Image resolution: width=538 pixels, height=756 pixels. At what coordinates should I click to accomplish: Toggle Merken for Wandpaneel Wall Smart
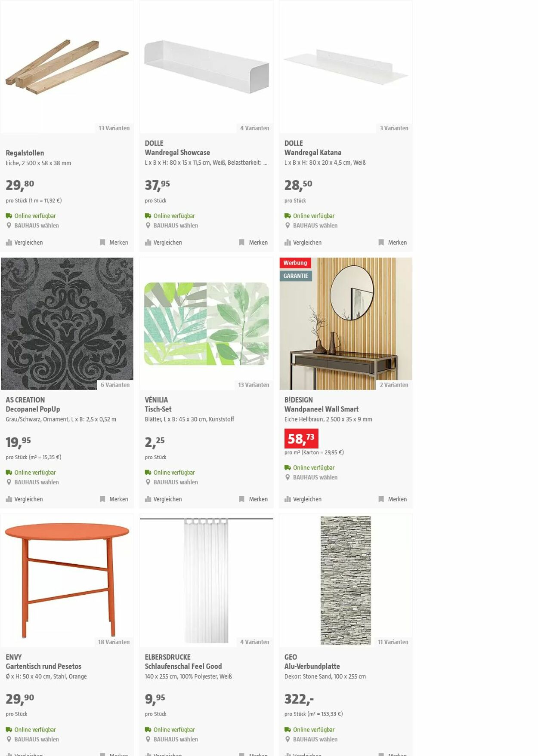click(x=393, y=499)
